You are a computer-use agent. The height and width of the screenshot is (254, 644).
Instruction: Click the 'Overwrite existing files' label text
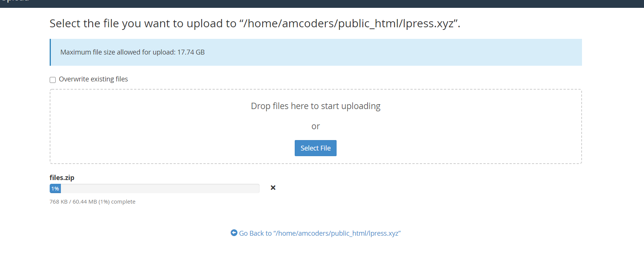[93, 79]
